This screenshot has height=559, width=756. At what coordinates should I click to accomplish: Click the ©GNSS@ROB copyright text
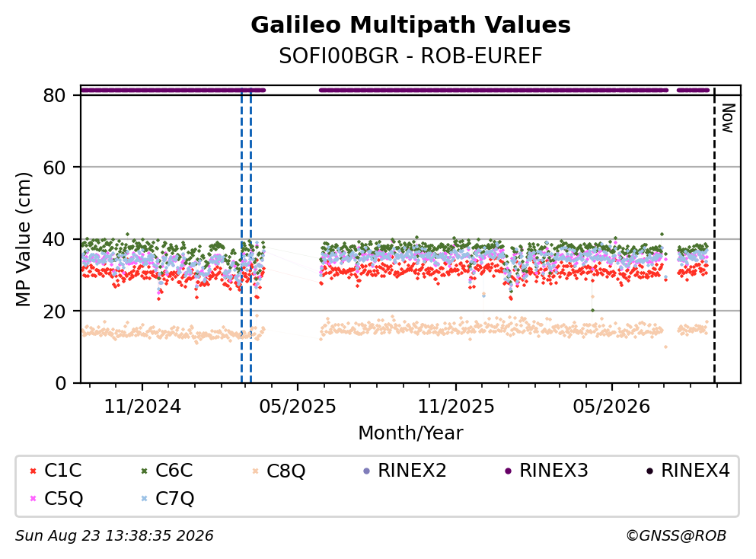click(676, 536)
